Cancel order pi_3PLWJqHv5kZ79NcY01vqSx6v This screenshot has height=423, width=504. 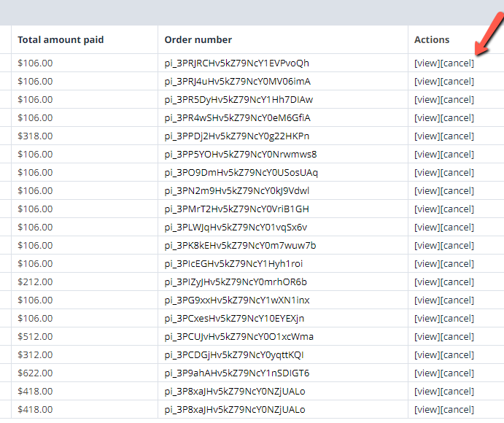point(457,227)
